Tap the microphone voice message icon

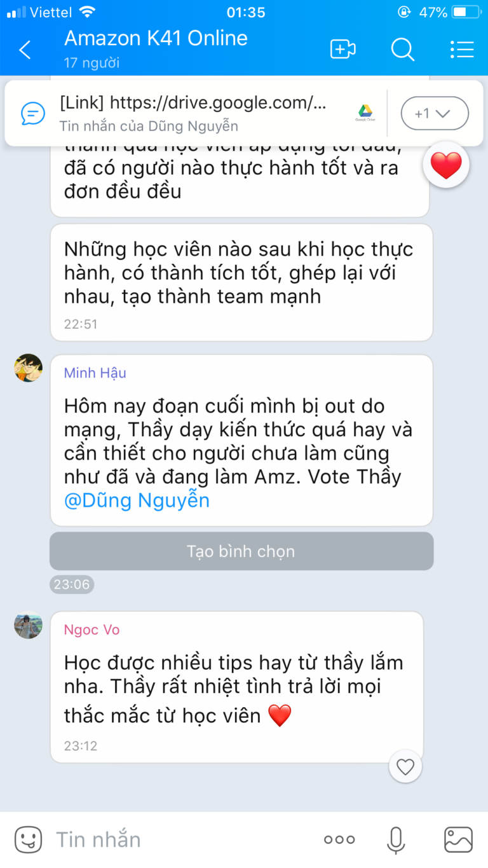tap(396, 839)
